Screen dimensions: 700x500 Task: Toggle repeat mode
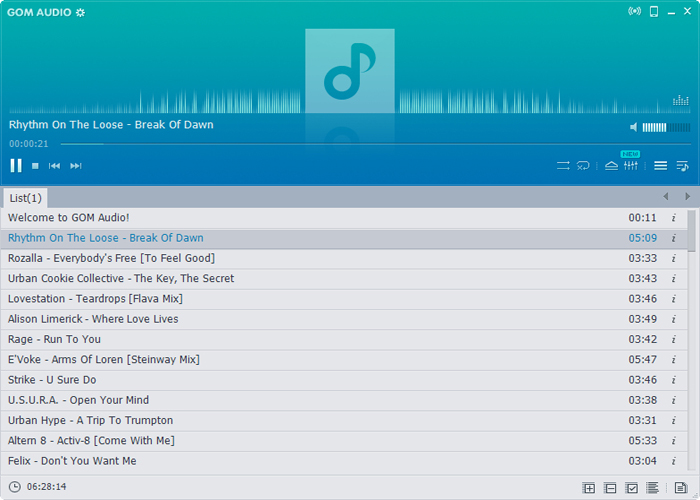[583, 166]
